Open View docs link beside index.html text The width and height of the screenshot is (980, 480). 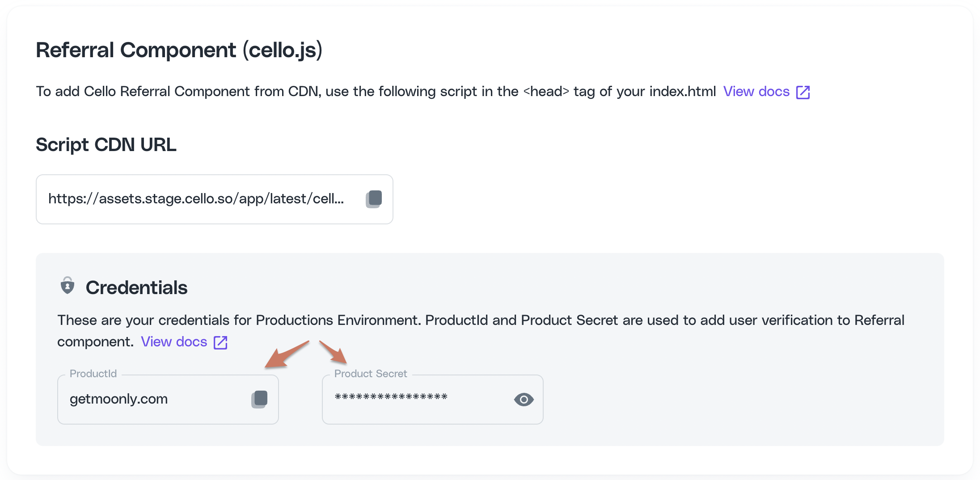pos(756,92)
